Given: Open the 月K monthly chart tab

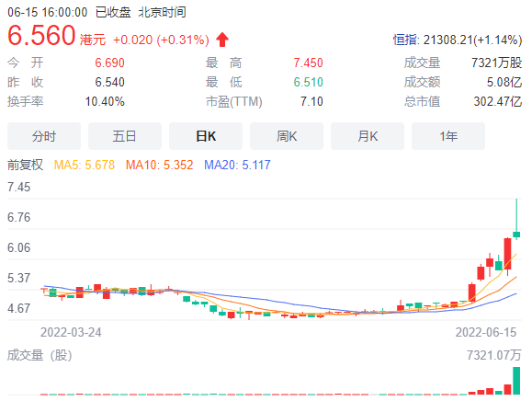Looking at the screenshot, I should pyautogui.click(x=368, y=136).
